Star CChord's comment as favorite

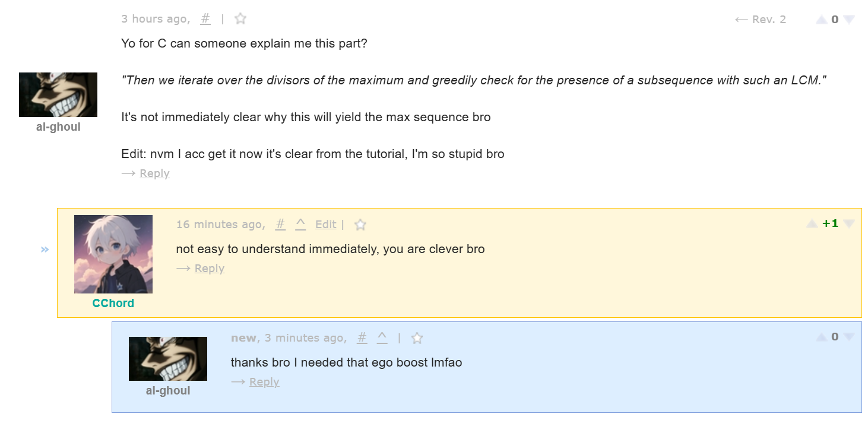(x=360, y=225)
